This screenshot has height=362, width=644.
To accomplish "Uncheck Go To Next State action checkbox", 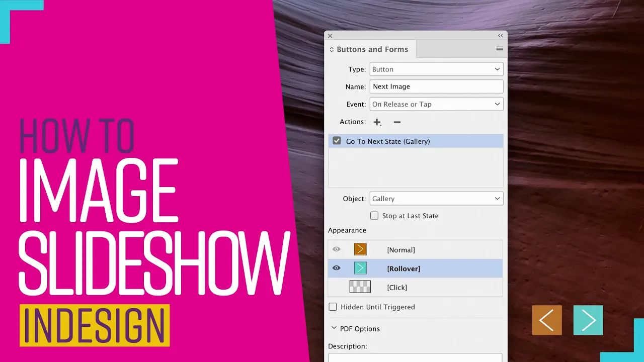I will click(x=337, y=141).
